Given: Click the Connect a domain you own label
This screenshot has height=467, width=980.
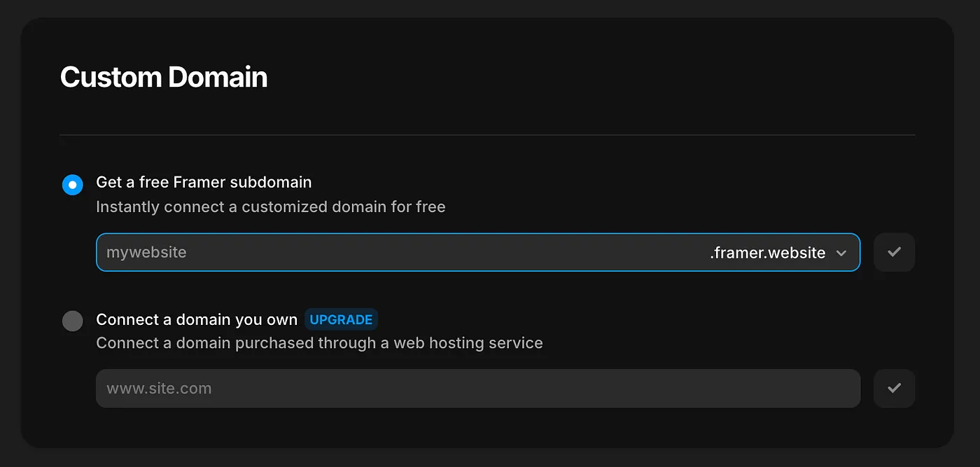Looking at the screenshot, I should coord(197,319).
